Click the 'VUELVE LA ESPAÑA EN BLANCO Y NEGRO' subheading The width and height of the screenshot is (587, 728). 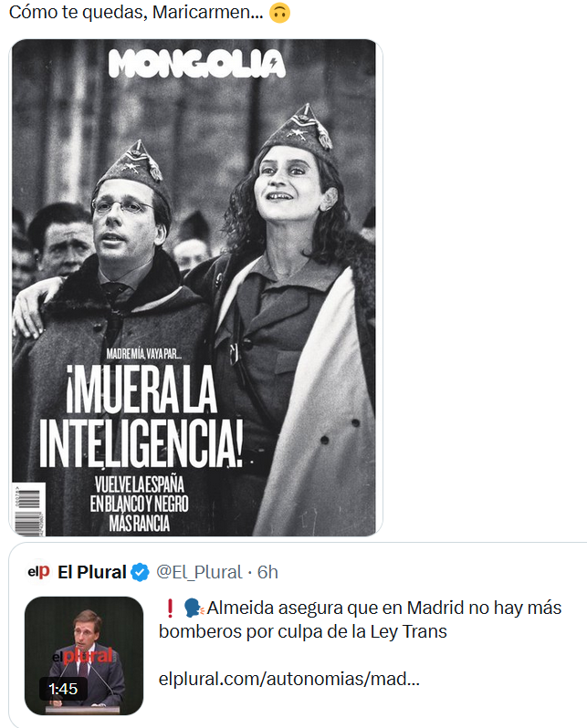coord(140,504)
